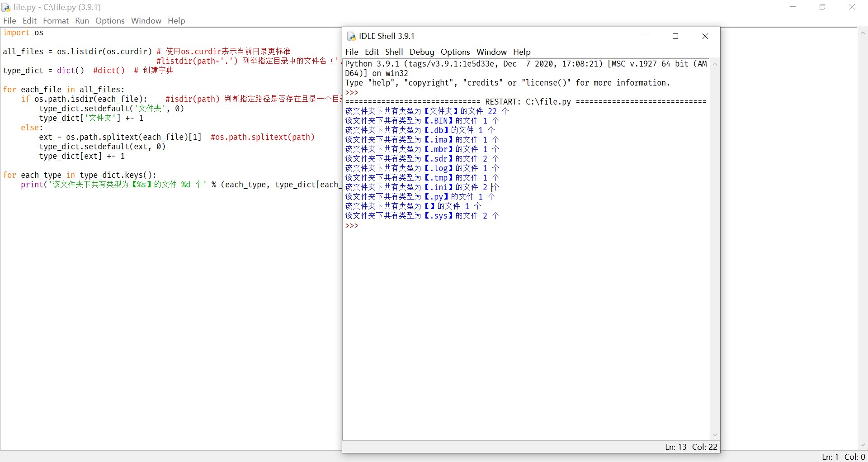Click shell output line for 【.ini】
This screenshot has height=462, width=868.
coord(422,187)
